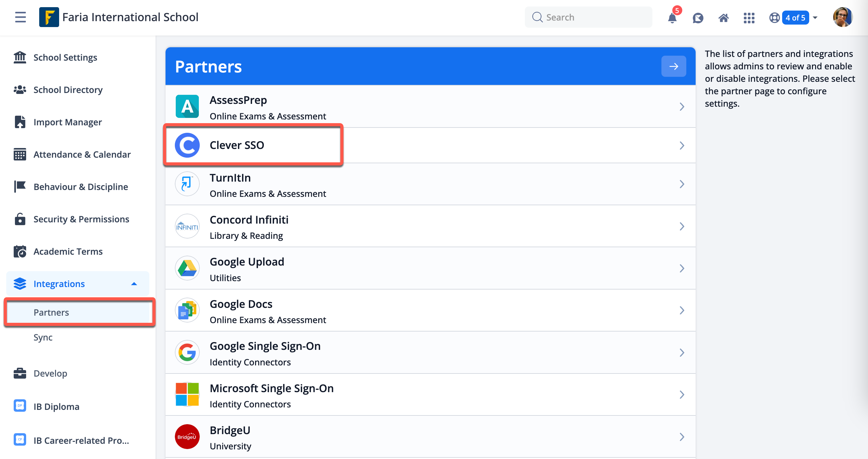Click the Clever SSO logo icon

187,145
